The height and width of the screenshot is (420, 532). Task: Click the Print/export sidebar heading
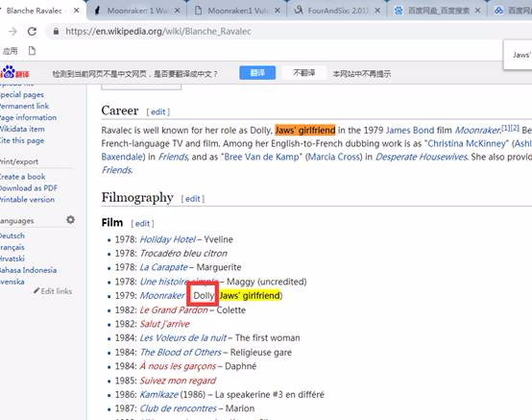pyautogui.click(x=19, y=161)
